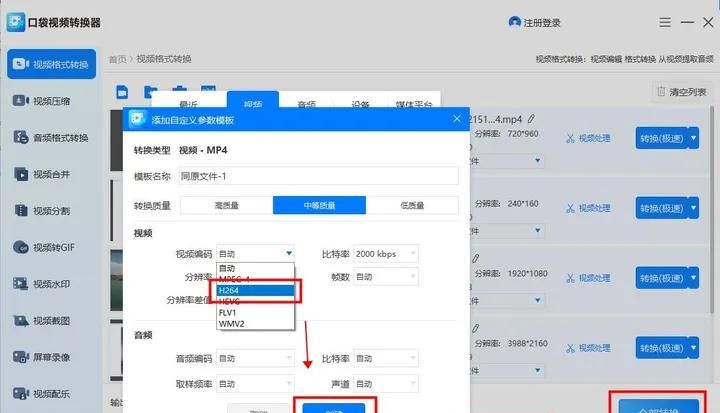Viewport: 720px width, 413px height.
Task: Click 转换(极速) for the 3988*2160 video
Action: point(662,348)
